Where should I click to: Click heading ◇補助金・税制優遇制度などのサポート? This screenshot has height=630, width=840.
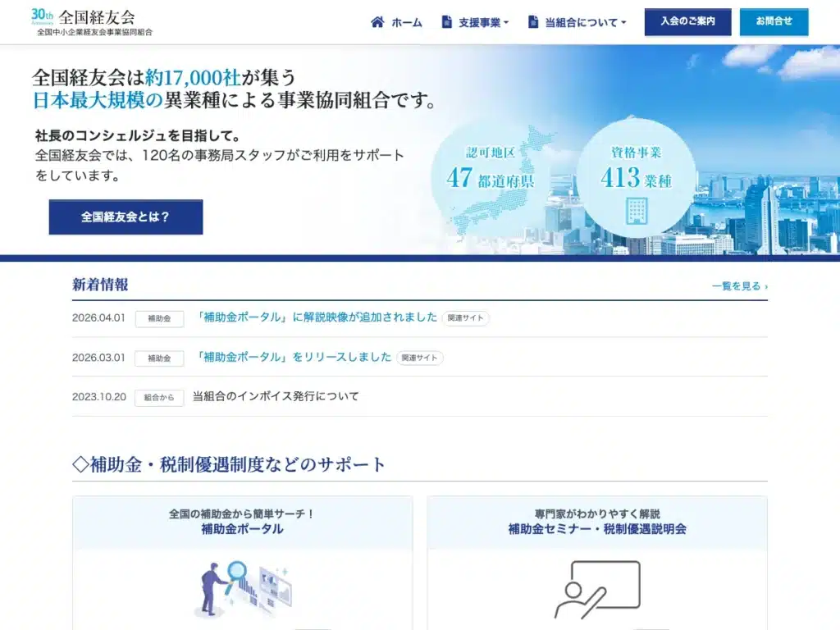[229, 464]
